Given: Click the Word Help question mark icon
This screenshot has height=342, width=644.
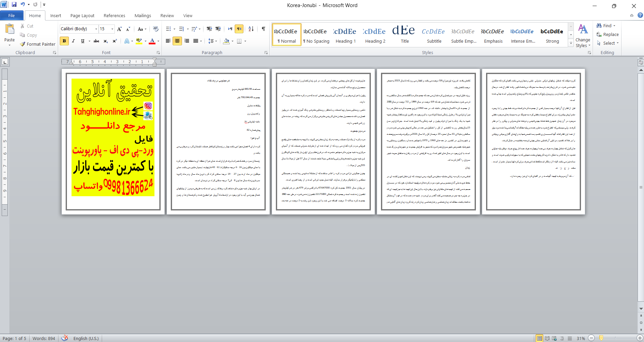Looking at the screenshot, I should pyautogui.click(x=640, y=15).
